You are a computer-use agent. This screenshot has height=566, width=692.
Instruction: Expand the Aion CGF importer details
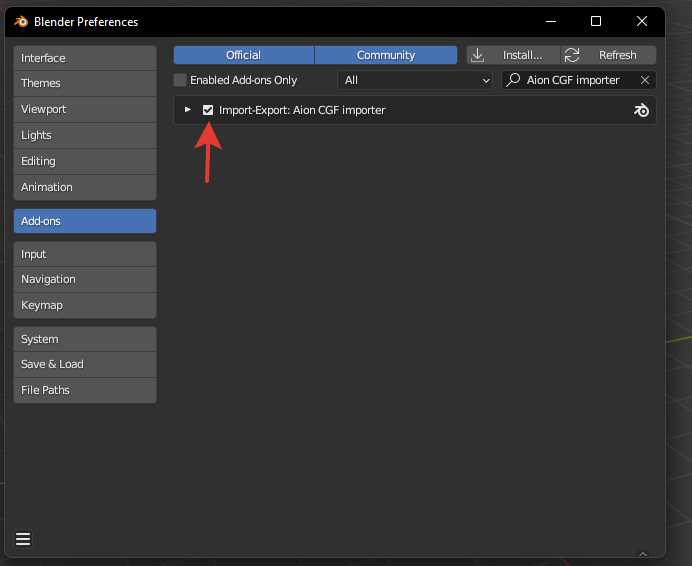click(x=188, y=109)
